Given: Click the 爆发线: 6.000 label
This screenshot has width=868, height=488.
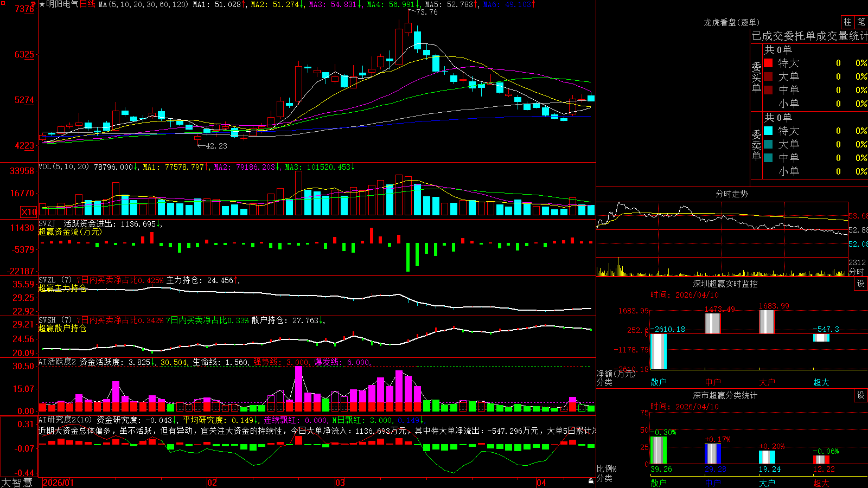Looking at the screenshot, I should pyautogui.click(x=342, y=362).
